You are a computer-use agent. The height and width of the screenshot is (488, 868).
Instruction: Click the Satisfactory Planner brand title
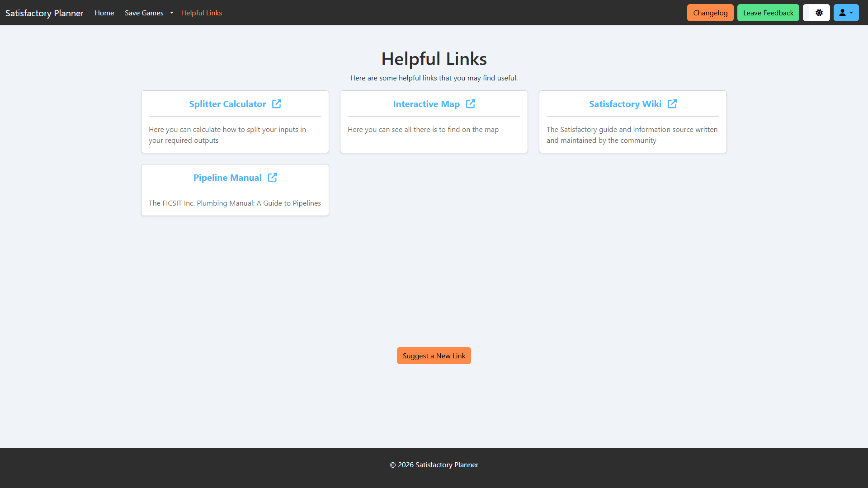44,13
